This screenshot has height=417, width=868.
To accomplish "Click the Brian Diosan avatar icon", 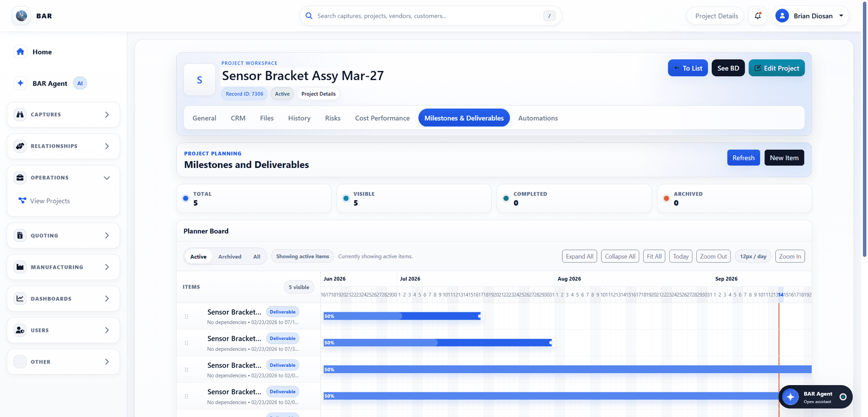I will pyautogui.click(x=782, y=16).
